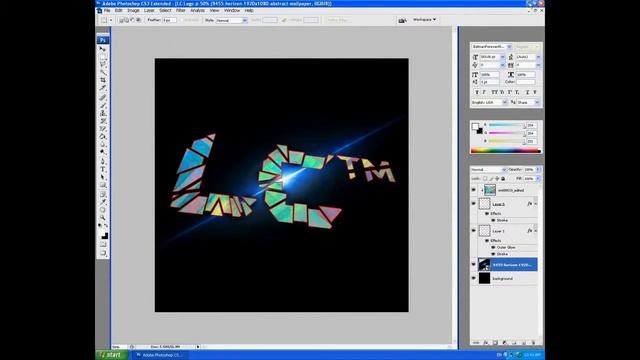
Task: Toggle Stroke effect visibility under Layer 1
Action: tap(493, 254)
